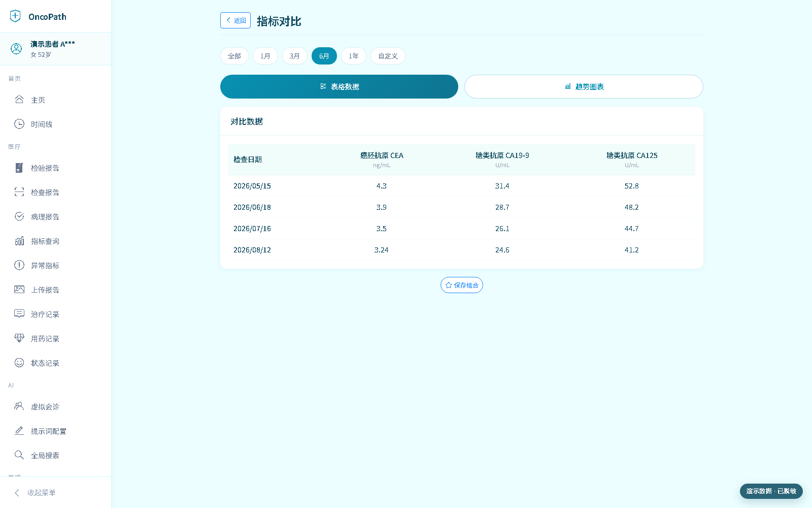812x508 pixels.
Task: Click the date cell 2026/05/15
Action: click(x=252, y=186)
